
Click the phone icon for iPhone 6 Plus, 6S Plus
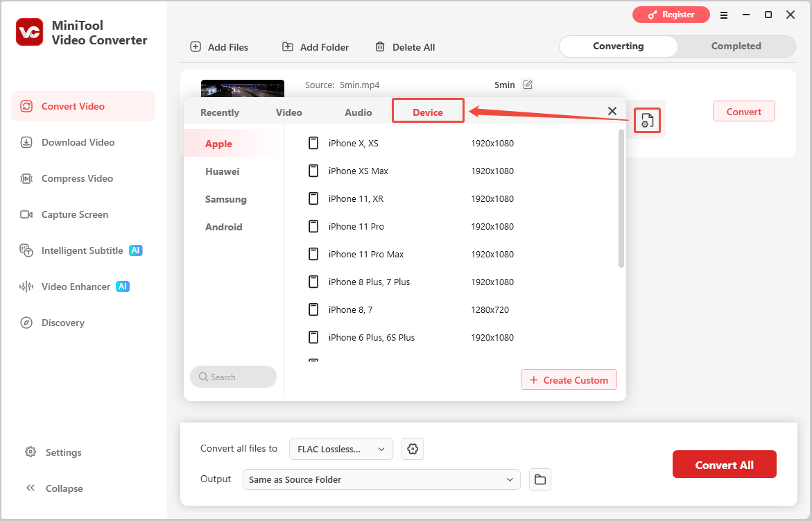tap(313, 337)
